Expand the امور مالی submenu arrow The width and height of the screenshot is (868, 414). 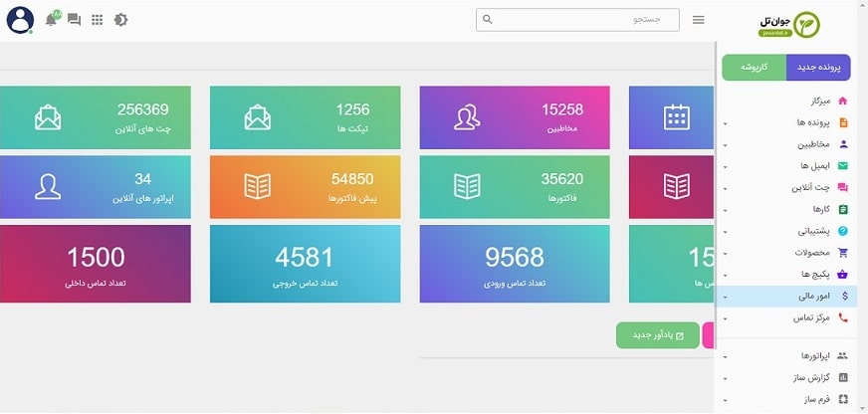click(x=726, y=297)
